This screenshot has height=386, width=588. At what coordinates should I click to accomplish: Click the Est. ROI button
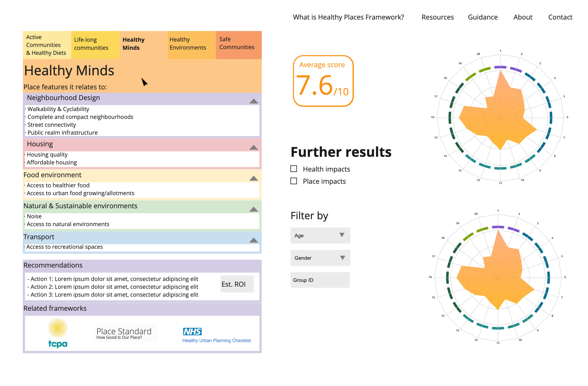tap(237, 284)
